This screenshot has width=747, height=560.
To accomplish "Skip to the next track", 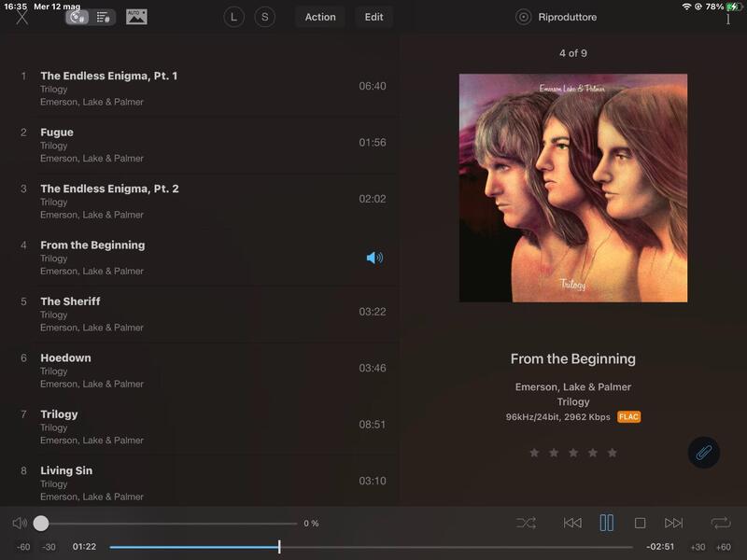I will click(673, 524).
